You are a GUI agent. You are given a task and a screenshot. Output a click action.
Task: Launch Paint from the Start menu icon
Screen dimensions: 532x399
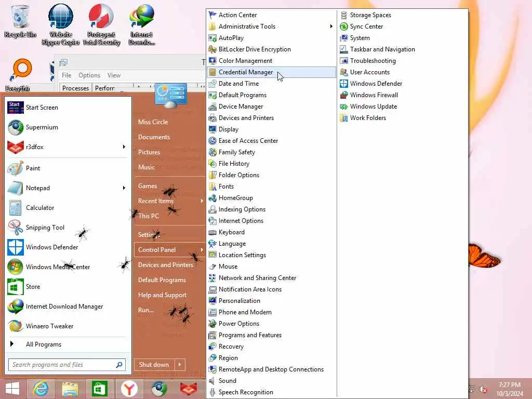click(x=15, y=168)
